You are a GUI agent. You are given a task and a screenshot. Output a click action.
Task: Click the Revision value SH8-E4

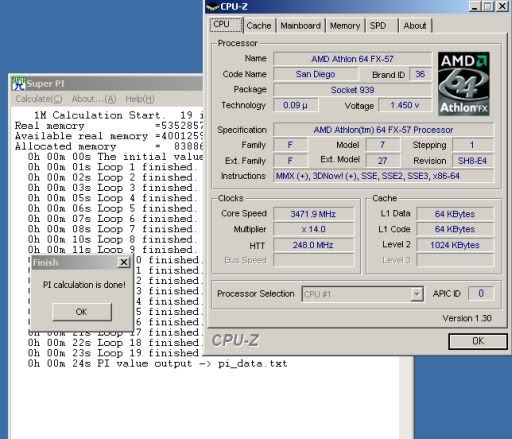point(472,161)
